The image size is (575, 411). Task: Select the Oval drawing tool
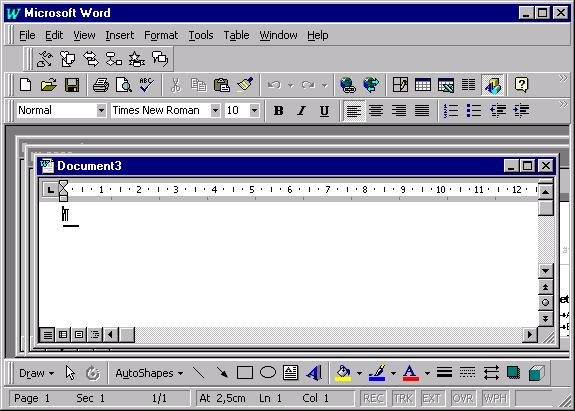click(x=268, y=373)
